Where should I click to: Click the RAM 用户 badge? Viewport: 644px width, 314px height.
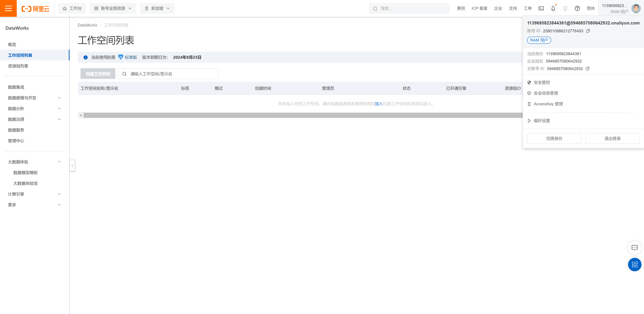coord(539,40)
